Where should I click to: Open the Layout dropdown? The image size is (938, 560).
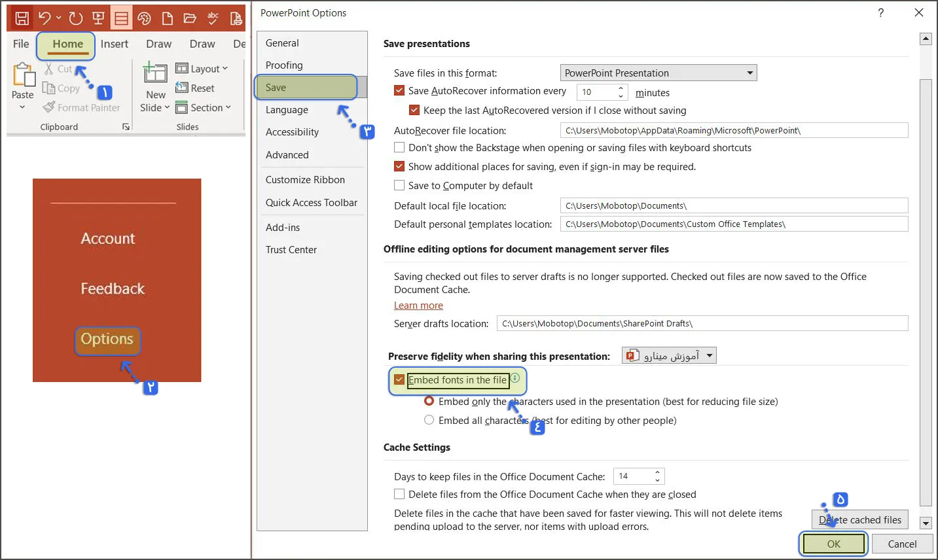(x=202, y=69)
